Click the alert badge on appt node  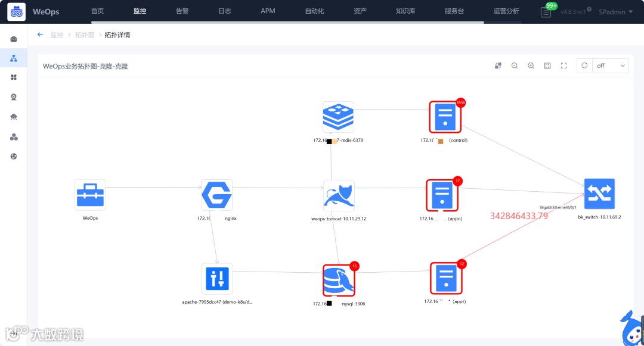[462, 264]
